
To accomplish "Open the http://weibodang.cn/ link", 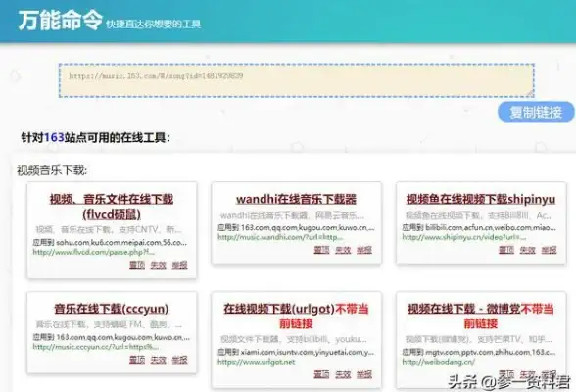I will click(x=439, y=362).
